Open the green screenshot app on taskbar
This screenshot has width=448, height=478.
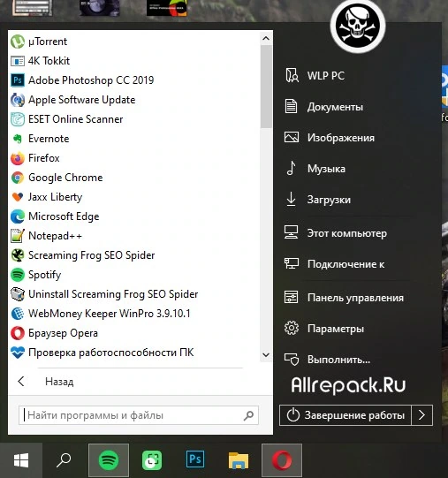click(152, 460)
